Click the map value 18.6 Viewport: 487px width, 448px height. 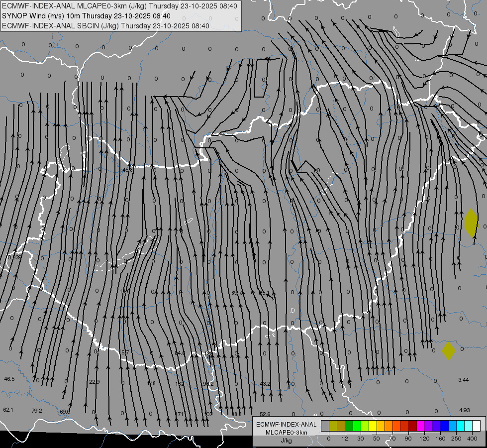(x=125, y=291)
